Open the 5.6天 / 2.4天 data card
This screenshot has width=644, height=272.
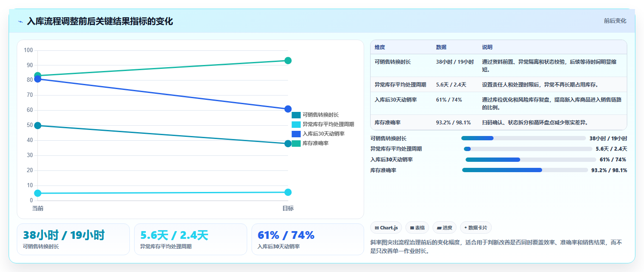tap(190, 239)
